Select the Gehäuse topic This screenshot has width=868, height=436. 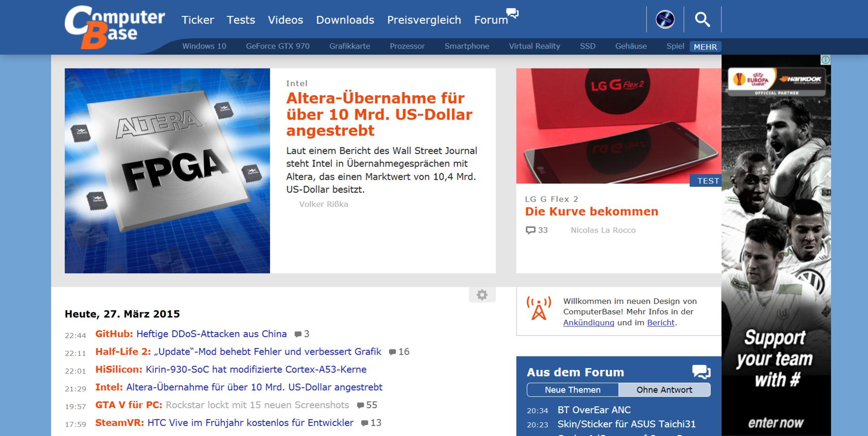pos(631,46)
